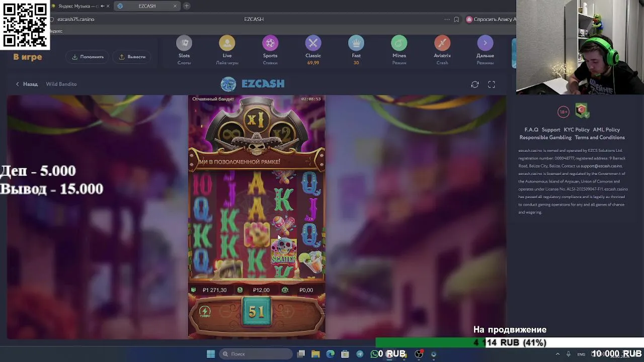Open the Support link
Viewport: 644px width, 362px height.
(551, 130)
